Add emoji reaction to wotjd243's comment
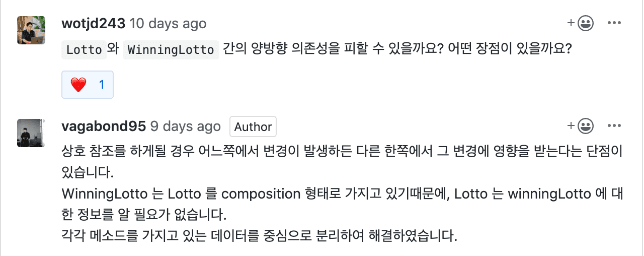 click(580, 23)
